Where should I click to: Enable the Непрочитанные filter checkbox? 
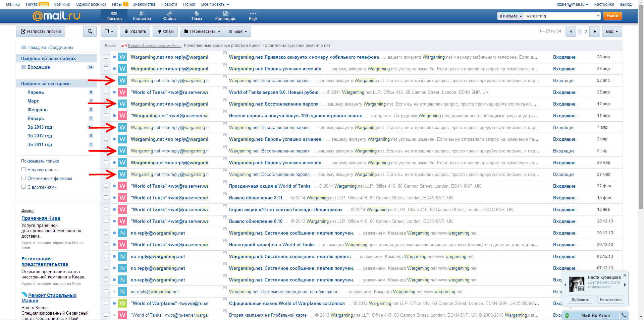(23, 170)
